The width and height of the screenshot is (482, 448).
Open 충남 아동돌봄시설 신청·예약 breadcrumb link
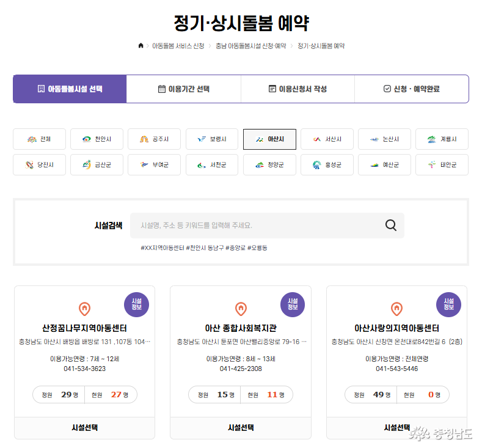pyautogui.click(x=251, y=46)
